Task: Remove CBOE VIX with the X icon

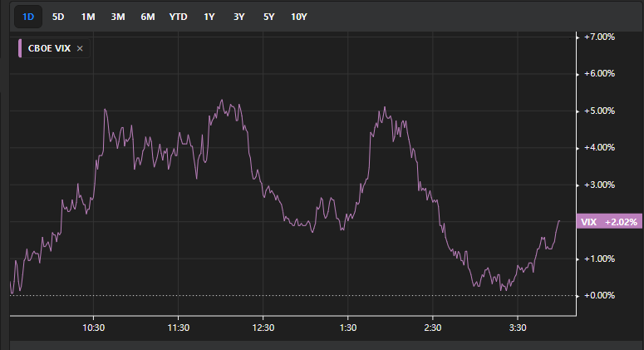Action: coord(80,49)
